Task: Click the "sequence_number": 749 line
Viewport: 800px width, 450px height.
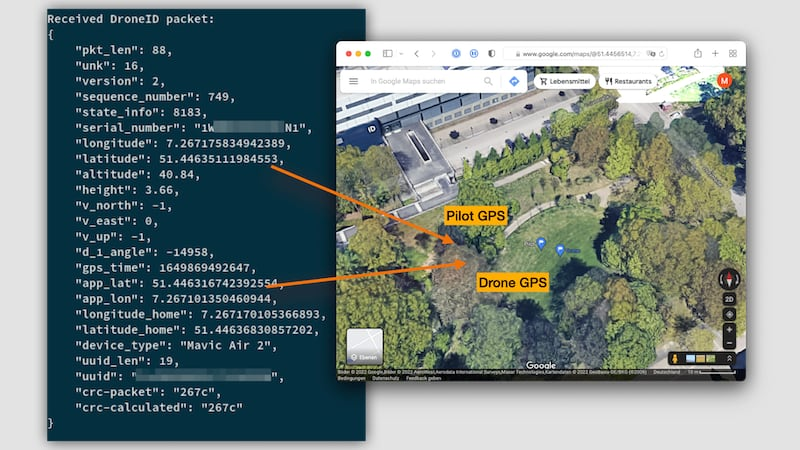Action: coord(155,97)
